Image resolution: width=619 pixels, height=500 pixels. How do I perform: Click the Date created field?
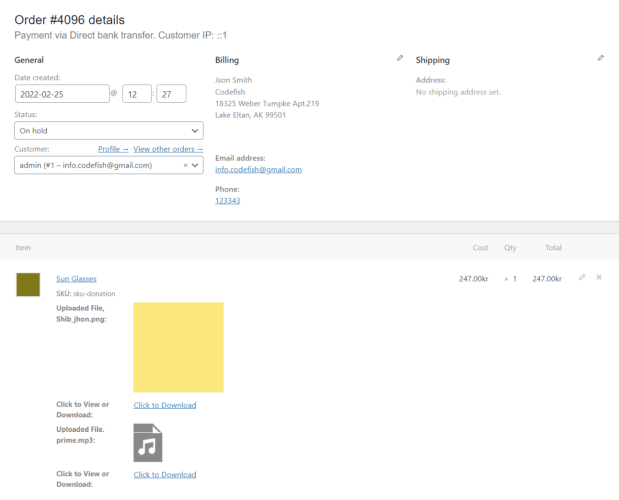pyautogui.click(x=62, y=94)
